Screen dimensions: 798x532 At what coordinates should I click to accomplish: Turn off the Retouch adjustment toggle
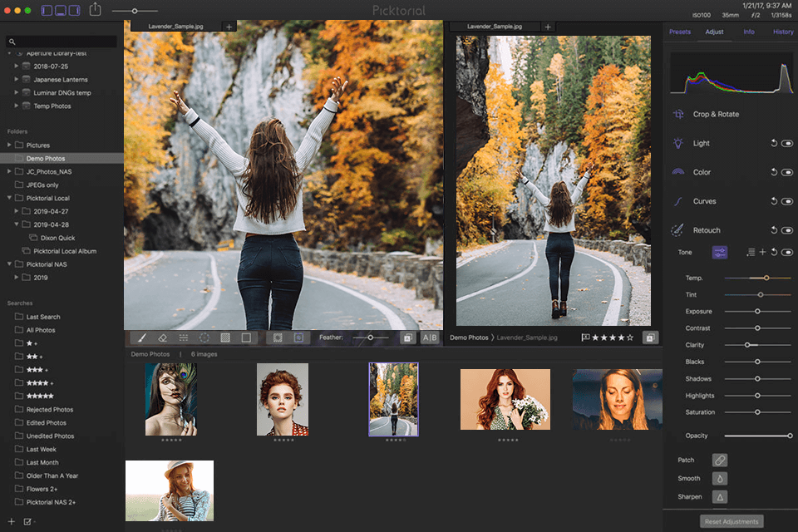(x=786, y=230)
